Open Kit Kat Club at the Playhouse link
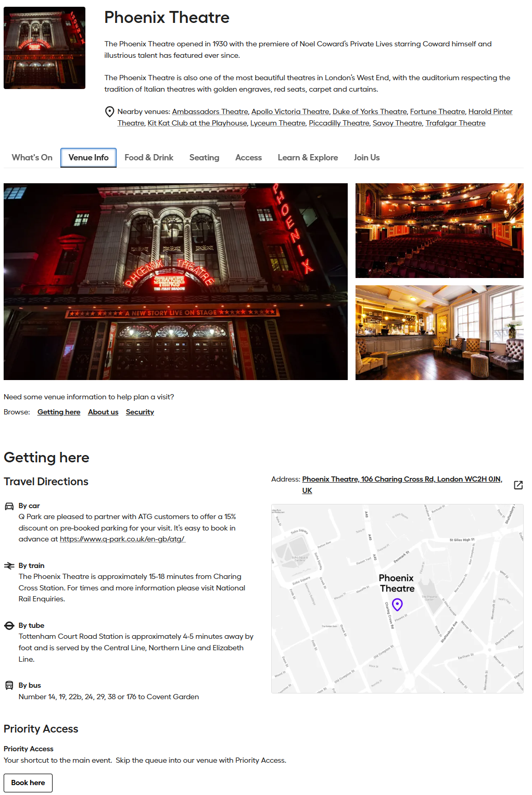This screenshot has width=532, height=795. coord(197,123)
